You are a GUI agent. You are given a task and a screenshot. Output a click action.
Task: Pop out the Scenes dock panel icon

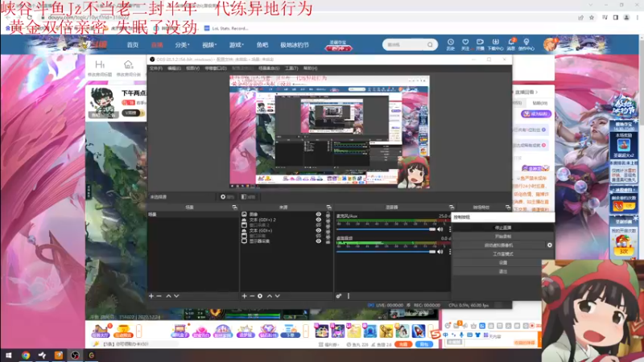point(234,208)
